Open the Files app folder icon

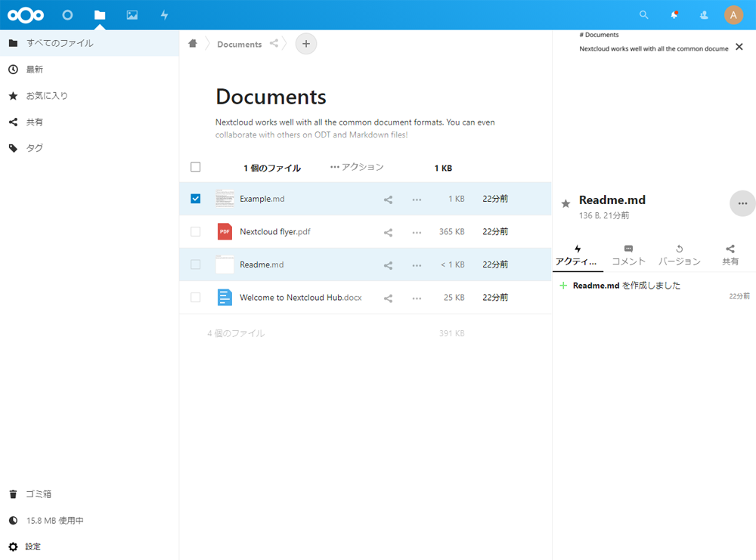click(x=100, y=15)
